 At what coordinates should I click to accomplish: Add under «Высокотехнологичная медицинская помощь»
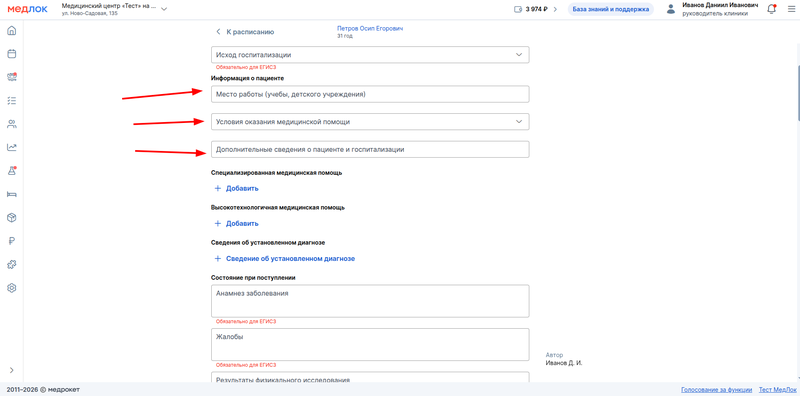click(x=236, y=224)
